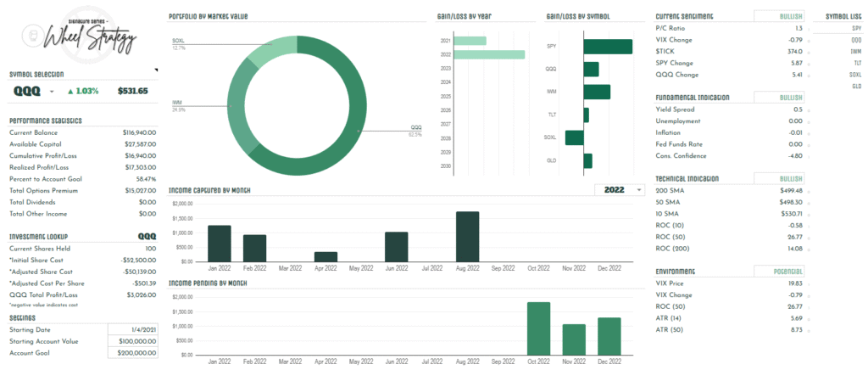Select the 2022 bar in Gain/Loss by Year

pos(489,54)
